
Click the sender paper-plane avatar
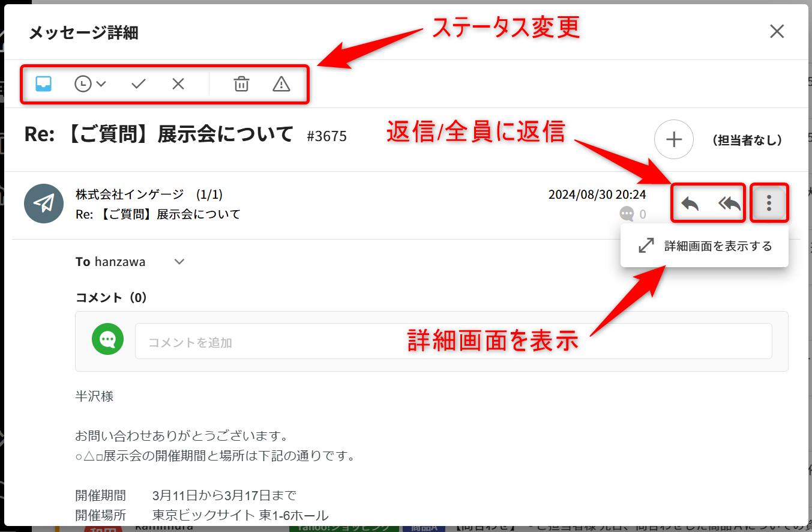(x=44, y=204)
